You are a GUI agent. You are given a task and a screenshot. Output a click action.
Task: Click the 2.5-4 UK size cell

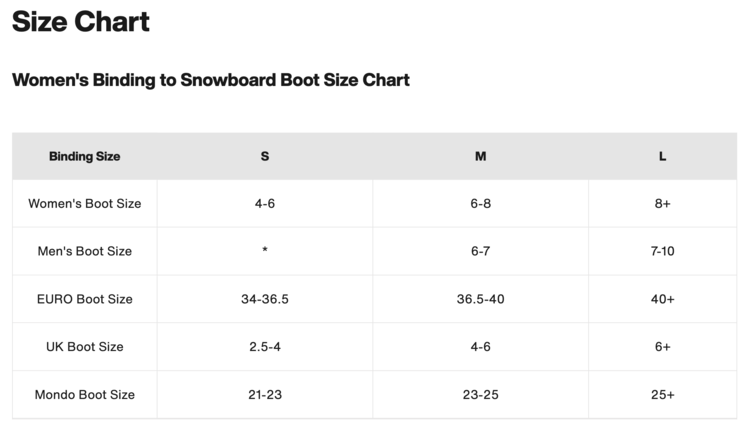pos(264,347)
